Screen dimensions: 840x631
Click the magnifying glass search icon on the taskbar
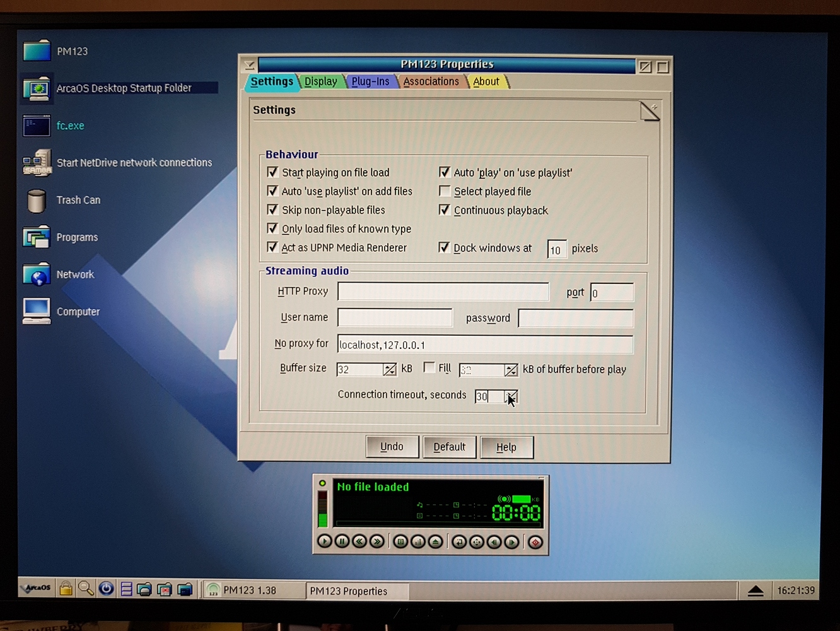click(x=86, y=589)
